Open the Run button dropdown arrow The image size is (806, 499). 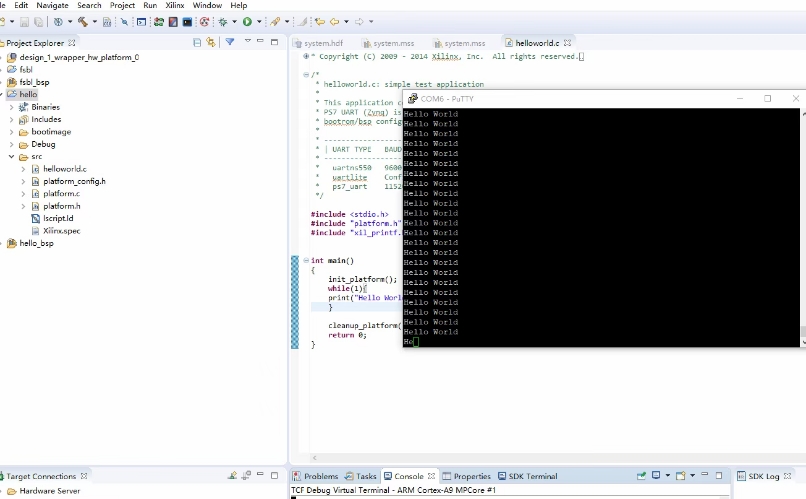(x=259, y=22)
